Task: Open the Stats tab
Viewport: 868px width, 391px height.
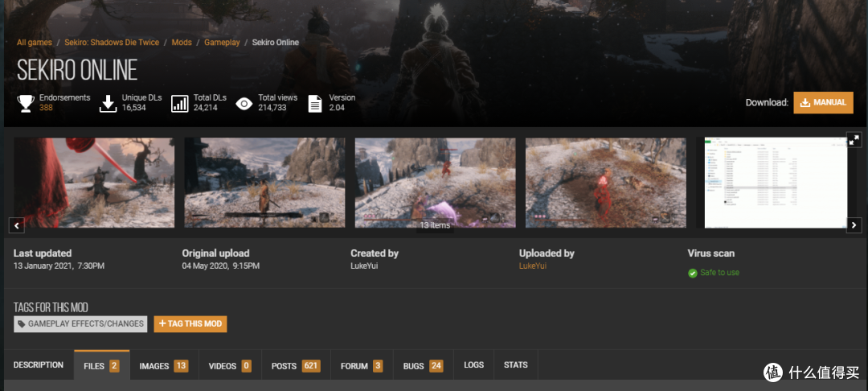Action: (515, 365)
